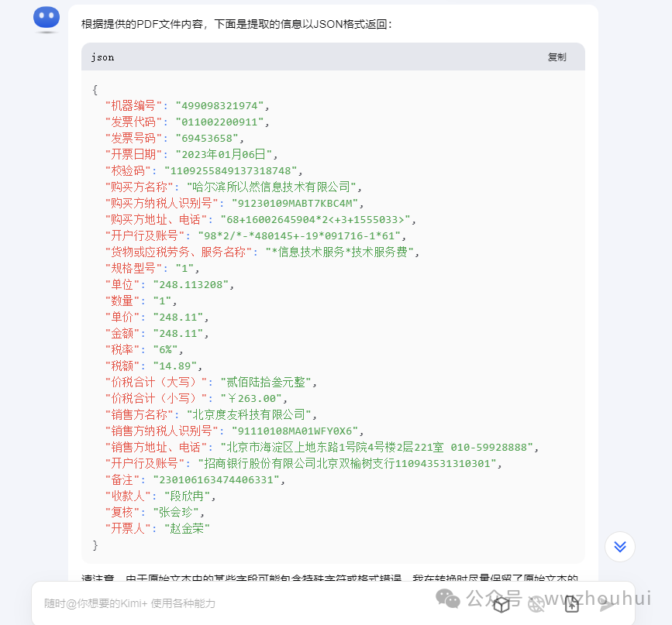
Task: Click the buyer name 哈尔滨所以然信息技术有限公司
Action: [271, 187]
